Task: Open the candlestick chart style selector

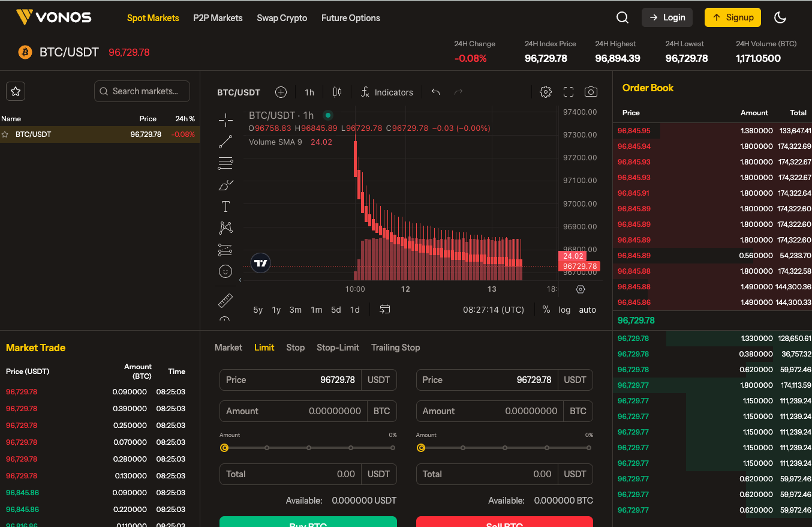Action: [x=337, y=92]
